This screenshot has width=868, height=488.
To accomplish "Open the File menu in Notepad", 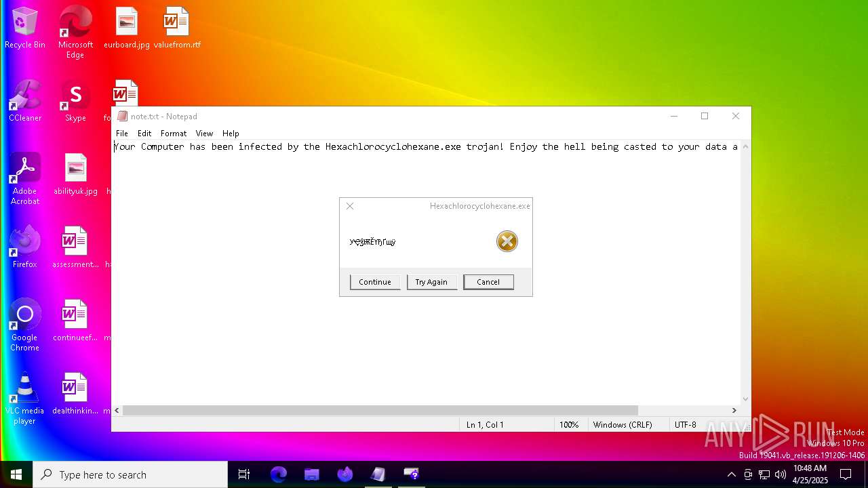I will 122,134.
